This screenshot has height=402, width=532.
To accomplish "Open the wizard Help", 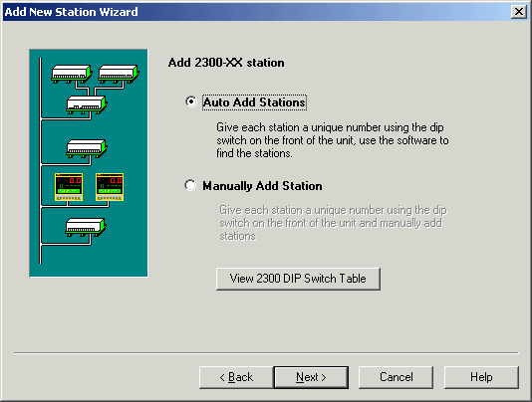I will 481,377.
